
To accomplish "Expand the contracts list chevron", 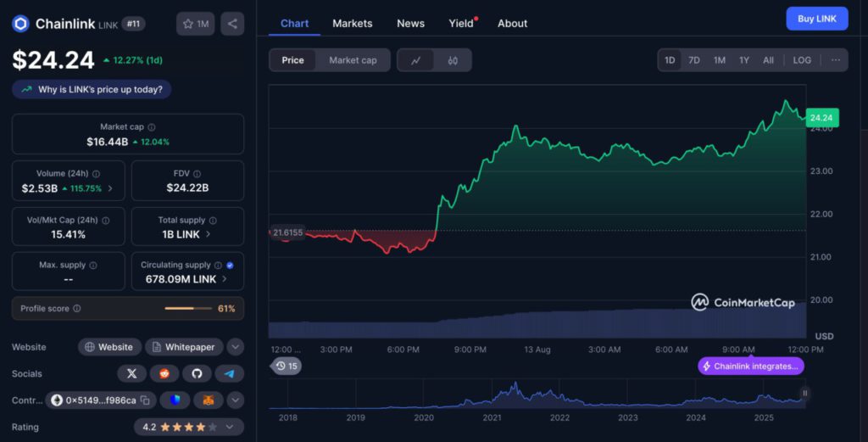I will tap(236, 400).
